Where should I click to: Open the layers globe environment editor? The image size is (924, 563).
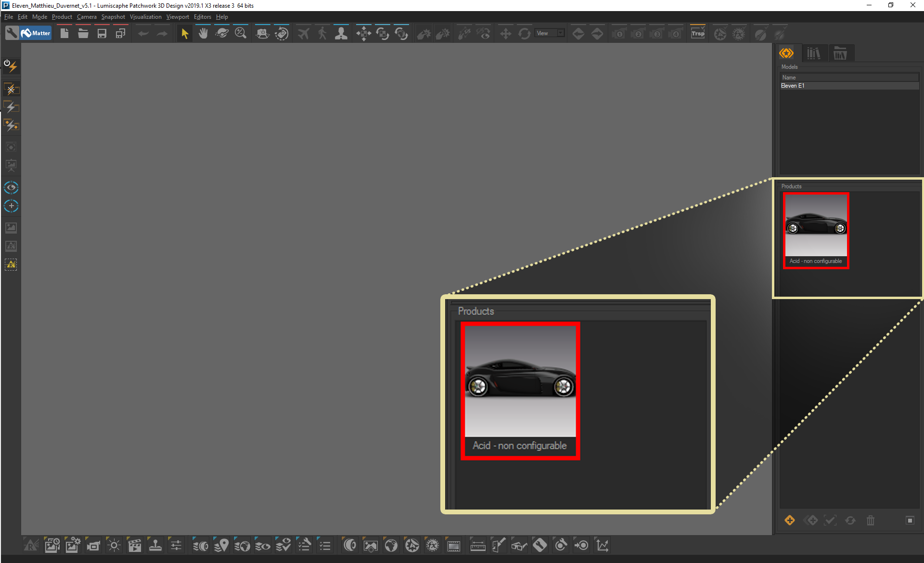point(242,545)
